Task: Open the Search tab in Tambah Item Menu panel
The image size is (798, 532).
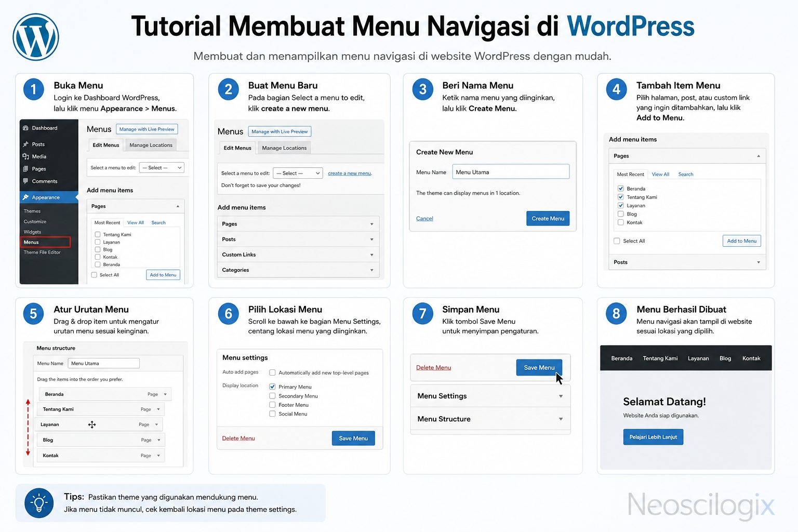Action: [686, 175]
